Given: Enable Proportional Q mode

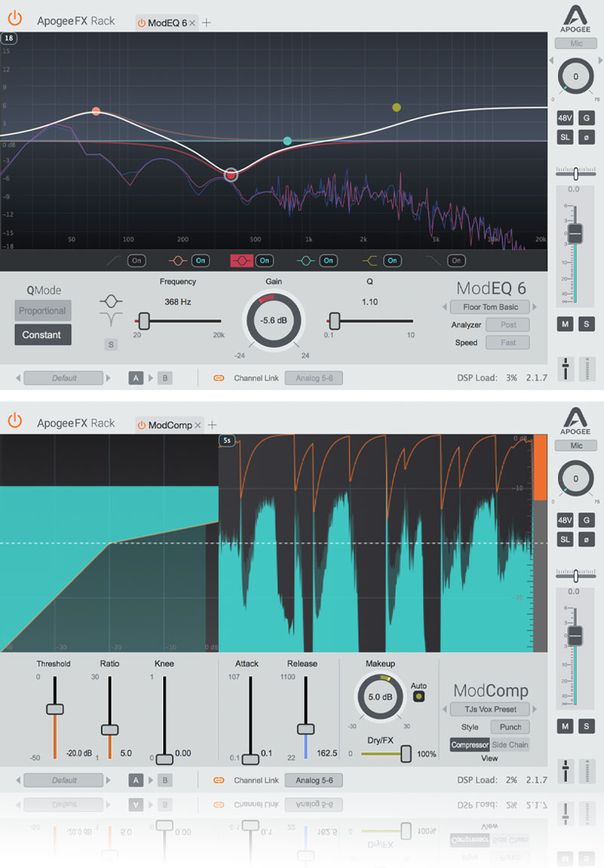Looking at the screenshot, I should 42,311.
